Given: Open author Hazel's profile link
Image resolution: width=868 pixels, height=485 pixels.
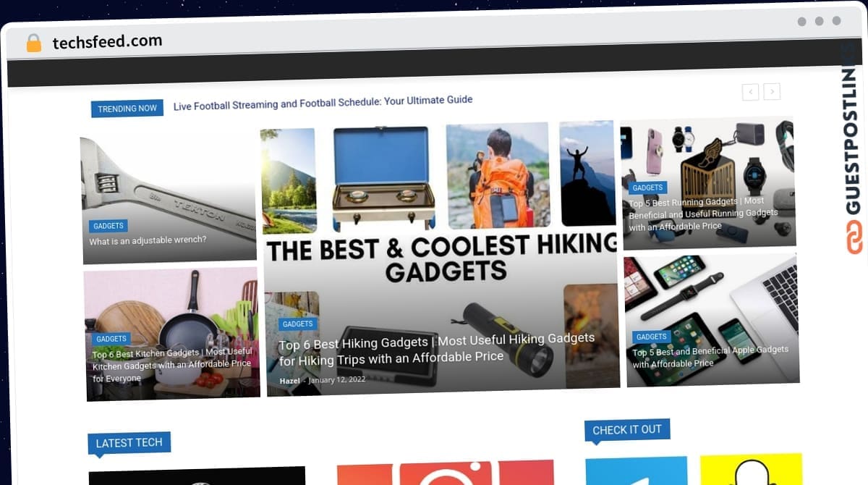Looking at the screenshot, I should (x=289, y=381).
